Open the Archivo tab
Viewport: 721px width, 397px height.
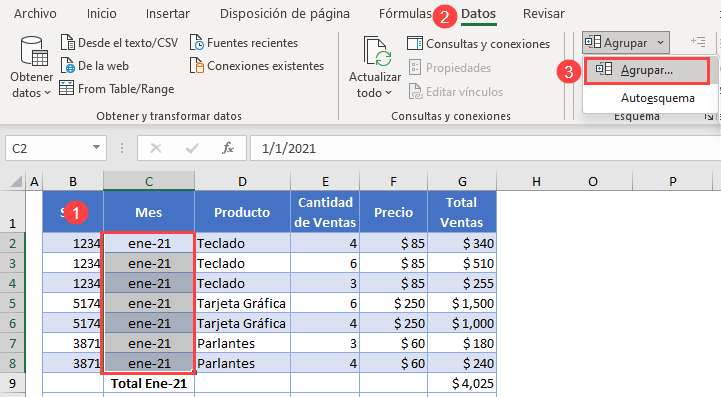point(35,14)
